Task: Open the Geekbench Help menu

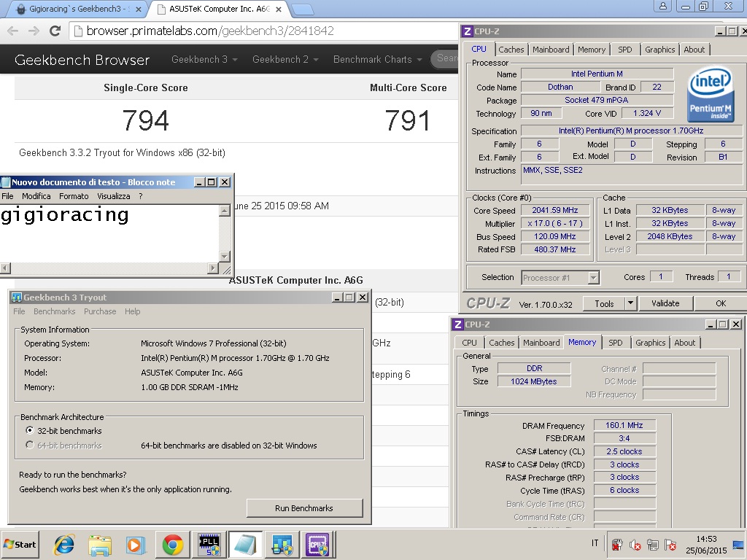Action: (x=133, y=311)
